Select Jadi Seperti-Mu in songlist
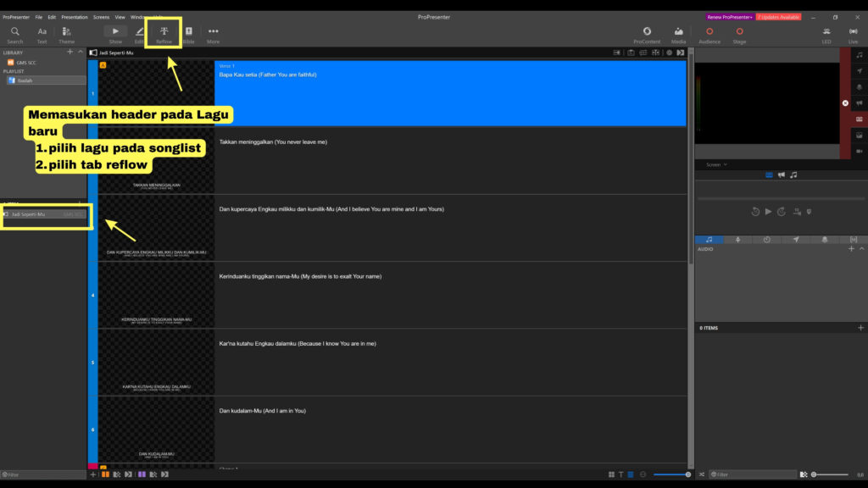 (x=44, y=214)
